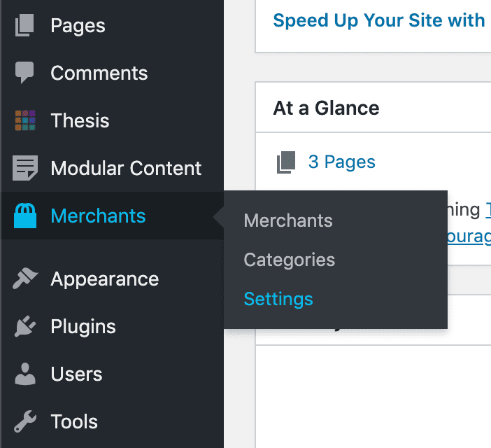This screenshot has height=448, width=491.
Task: Open the Modular Content menu label
Action: (x=126, y=168)
